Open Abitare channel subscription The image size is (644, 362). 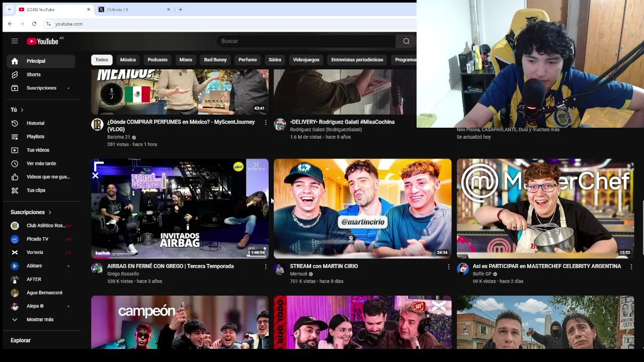[41, 265]
